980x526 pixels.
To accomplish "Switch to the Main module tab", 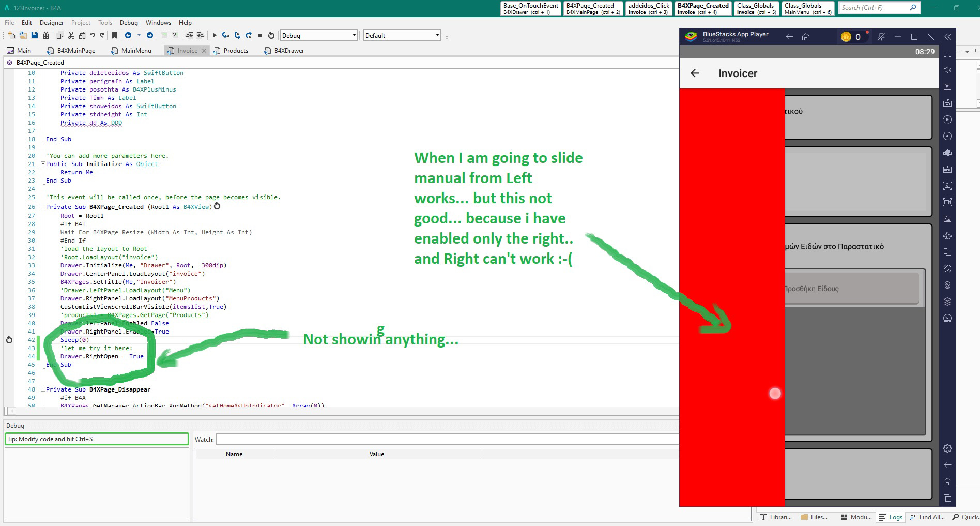I will 19,51.
